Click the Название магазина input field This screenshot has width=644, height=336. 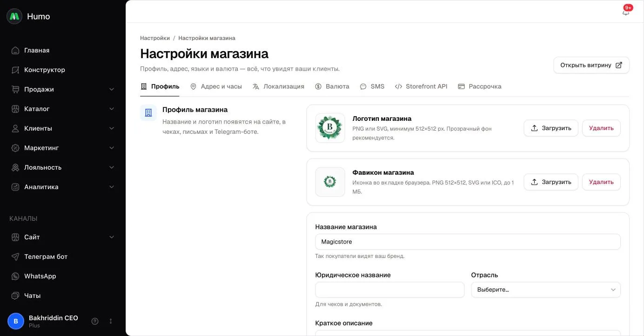coord(468,242)
